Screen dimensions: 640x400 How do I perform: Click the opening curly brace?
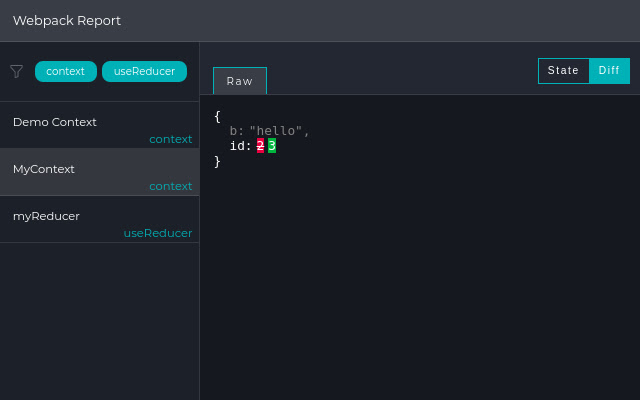(x=217, y=116)
